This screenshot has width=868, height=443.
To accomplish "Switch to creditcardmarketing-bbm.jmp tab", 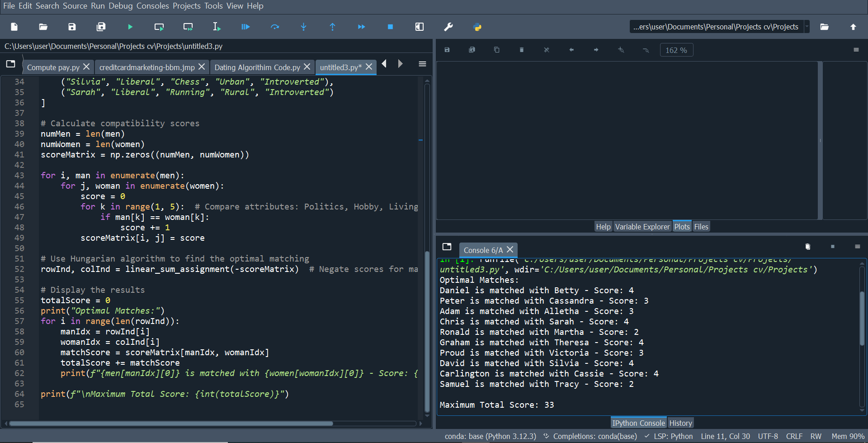I will (147, 67).
